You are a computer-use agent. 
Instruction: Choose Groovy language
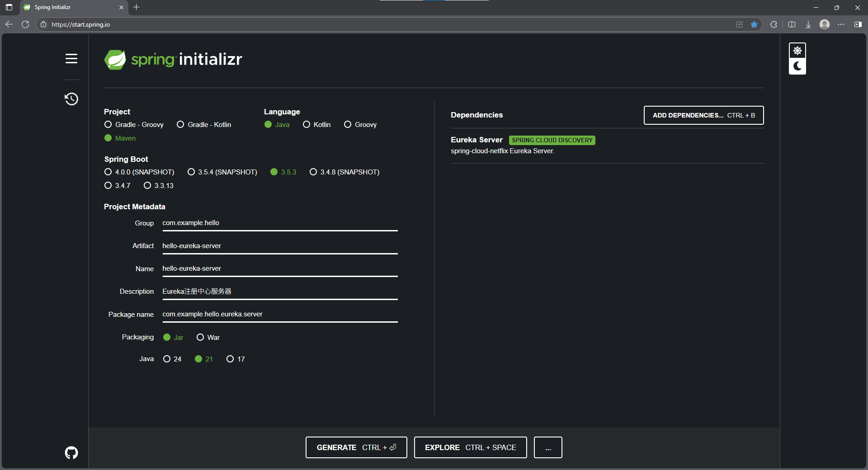(x=360, y=125)
